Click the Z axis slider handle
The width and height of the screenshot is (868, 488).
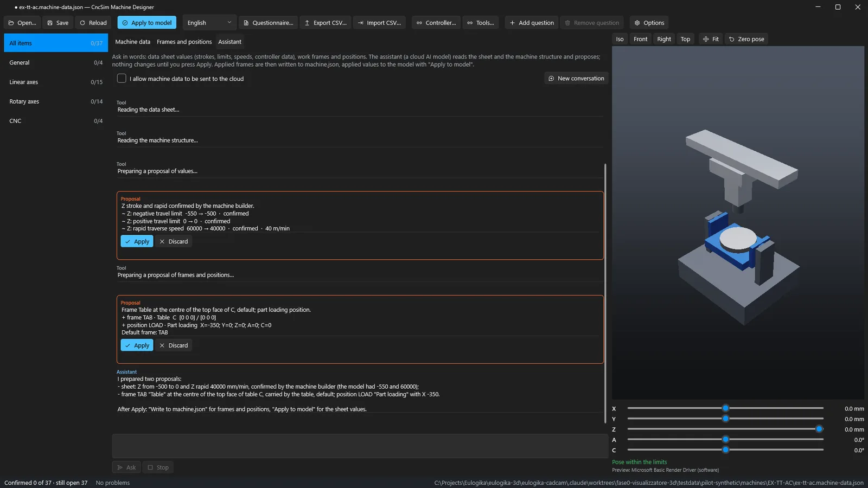(819, 429)
